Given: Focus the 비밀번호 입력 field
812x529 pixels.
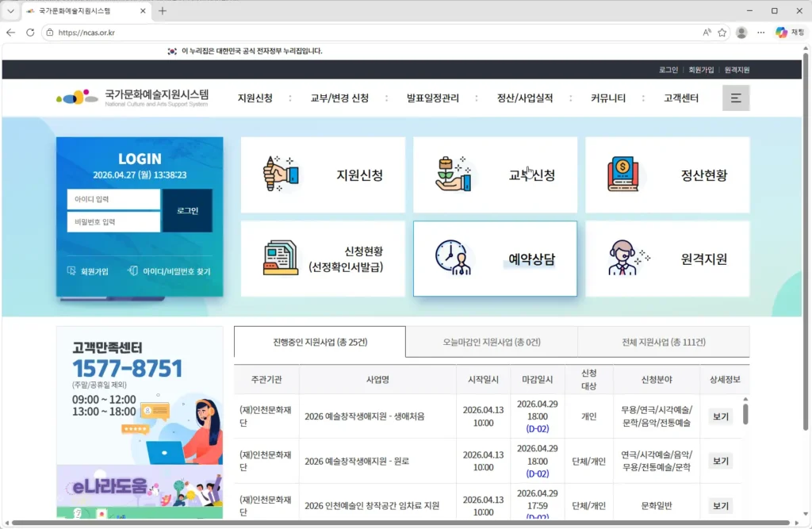Looking at the screenshot, I should [x=113, y=222].
